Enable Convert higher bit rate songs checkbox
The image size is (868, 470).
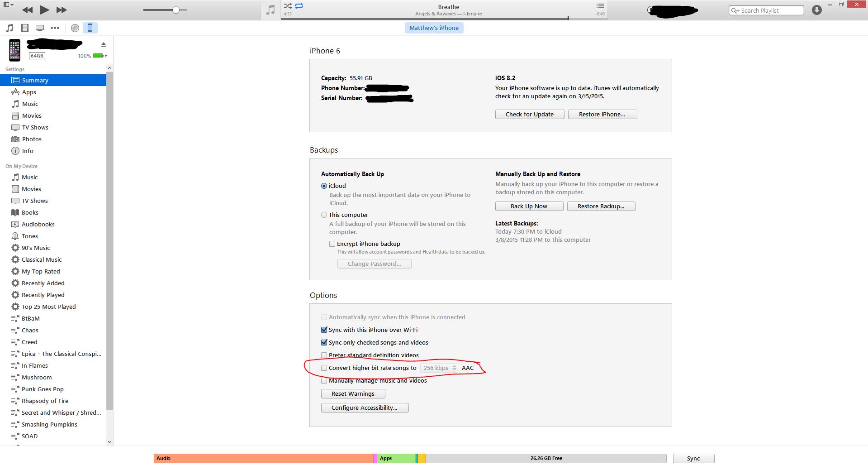pyautogui.click(x=324, y=368)
